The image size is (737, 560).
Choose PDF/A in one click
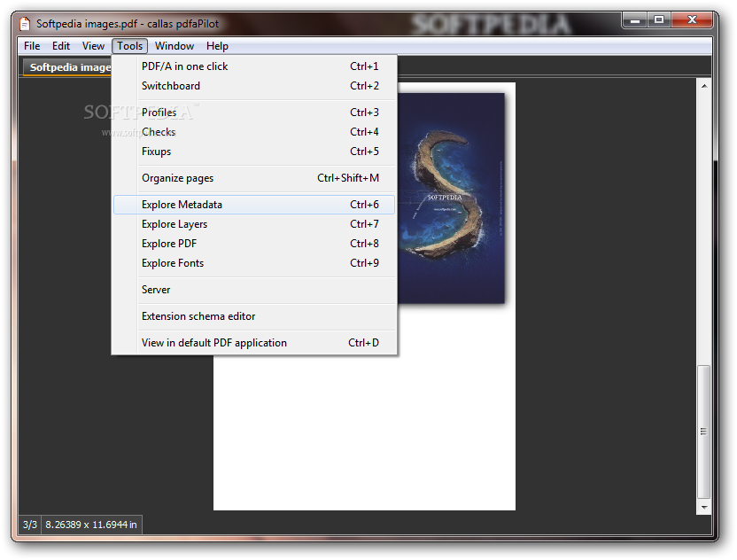click(254, 66)
